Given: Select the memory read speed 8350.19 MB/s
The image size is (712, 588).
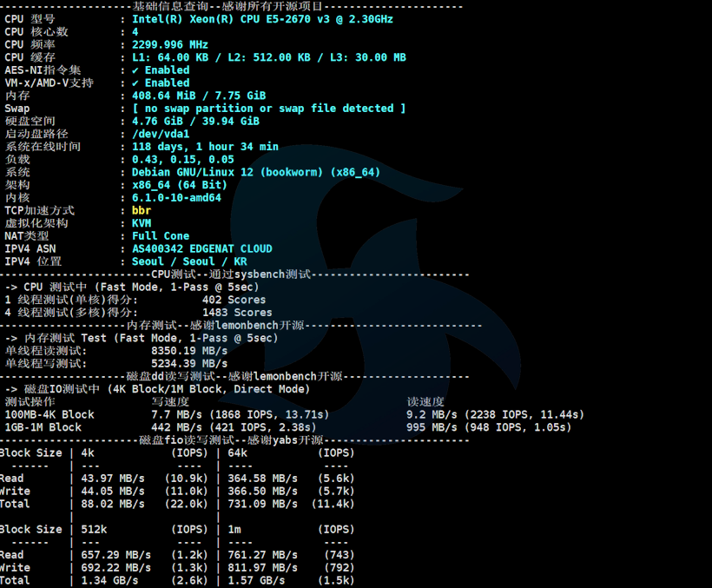Looking at the screenshot, I should 189,351.
